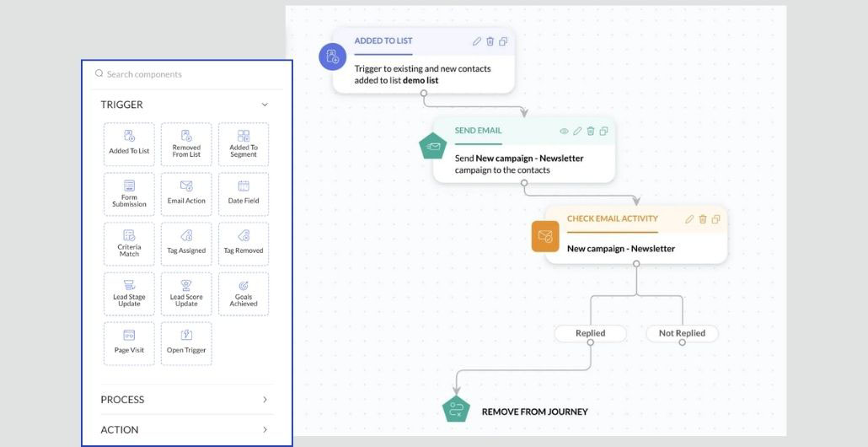Image resolution: width=868 pixels, height=447 pixels.
Task: Click the search magnifier icon
Action: [99, 73]
